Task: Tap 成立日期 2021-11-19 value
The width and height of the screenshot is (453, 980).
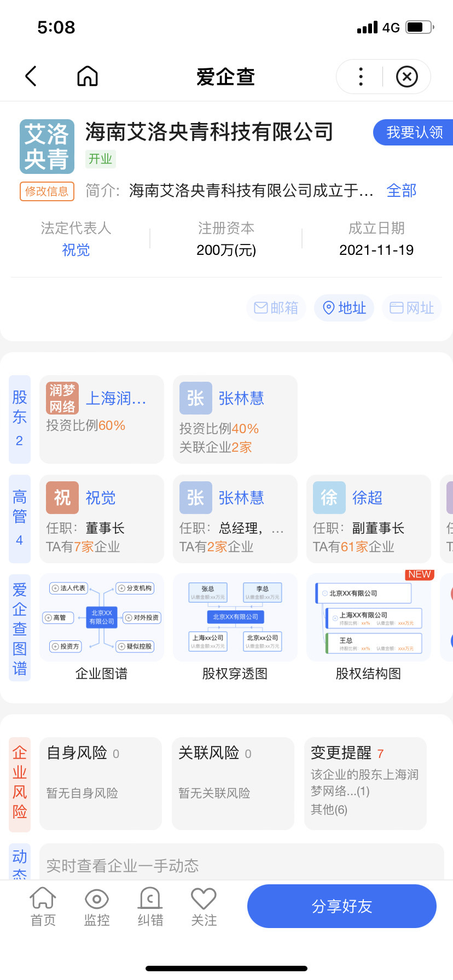Action: (x=376, y=250)
